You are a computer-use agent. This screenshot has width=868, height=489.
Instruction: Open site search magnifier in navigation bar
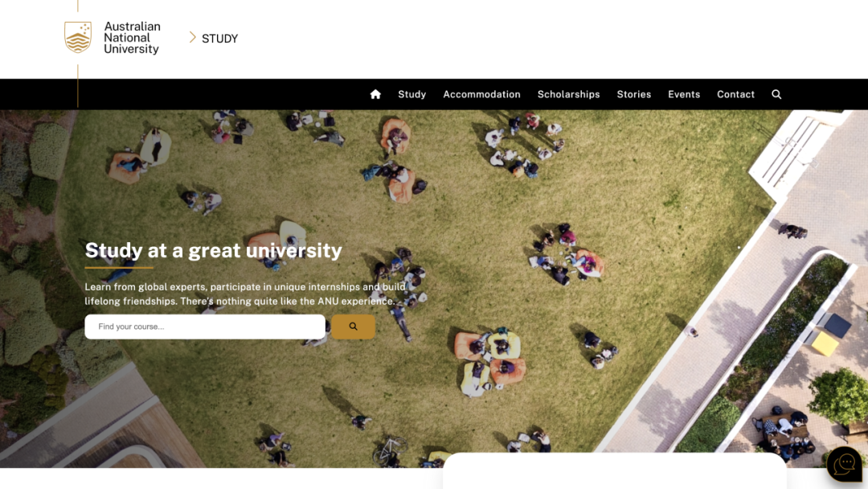click(776, 94)
